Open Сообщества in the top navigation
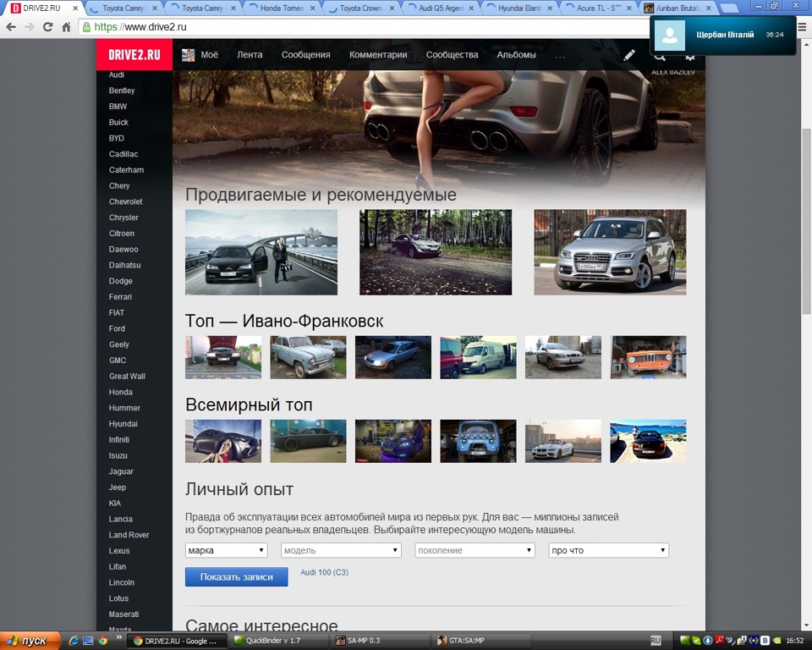Viewport: 812px width, 650px height. (x=452, y=54)
